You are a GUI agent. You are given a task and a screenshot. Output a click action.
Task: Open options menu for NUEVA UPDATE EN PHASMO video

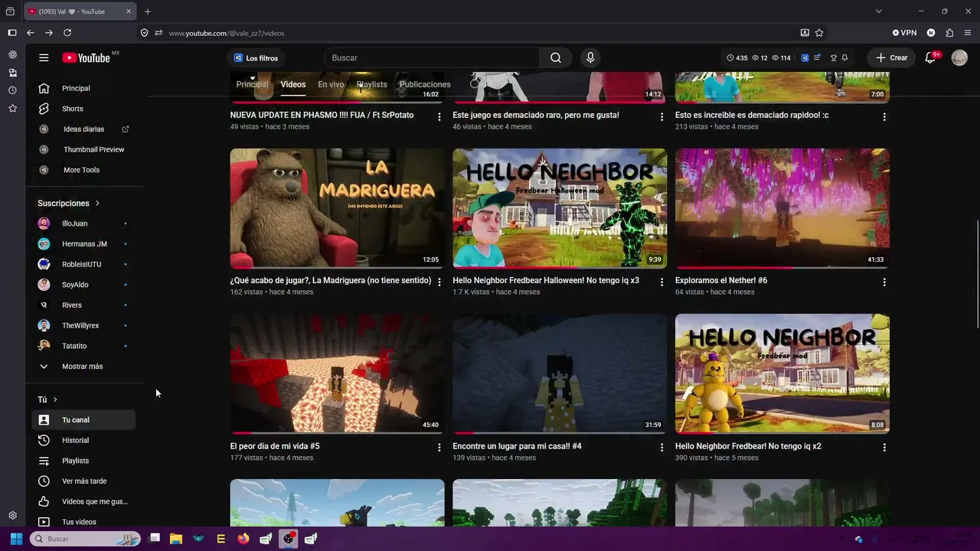[439, 117]
